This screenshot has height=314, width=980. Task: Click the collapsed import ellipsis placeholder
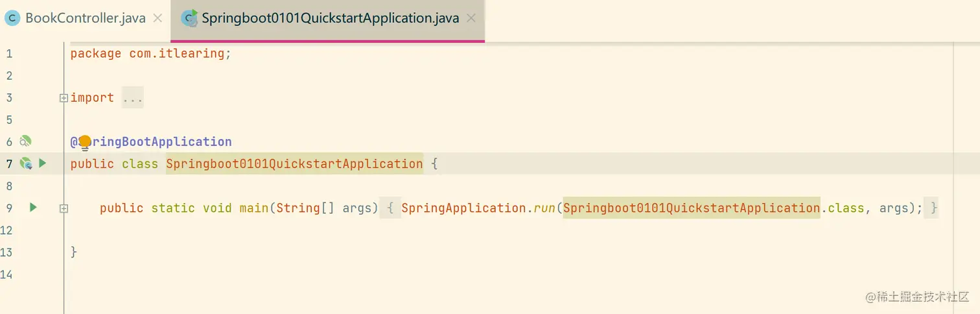132,98
